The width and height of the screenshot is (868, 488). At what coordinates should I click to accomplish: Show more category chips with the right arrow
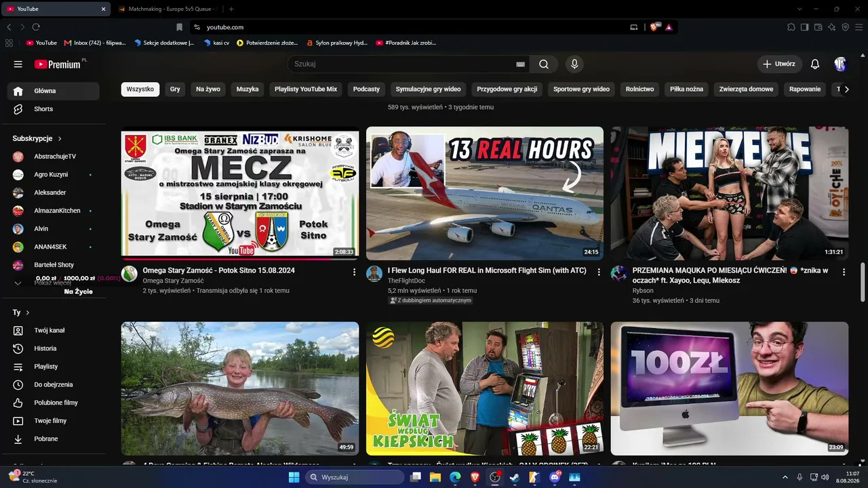tap(846, 89)
